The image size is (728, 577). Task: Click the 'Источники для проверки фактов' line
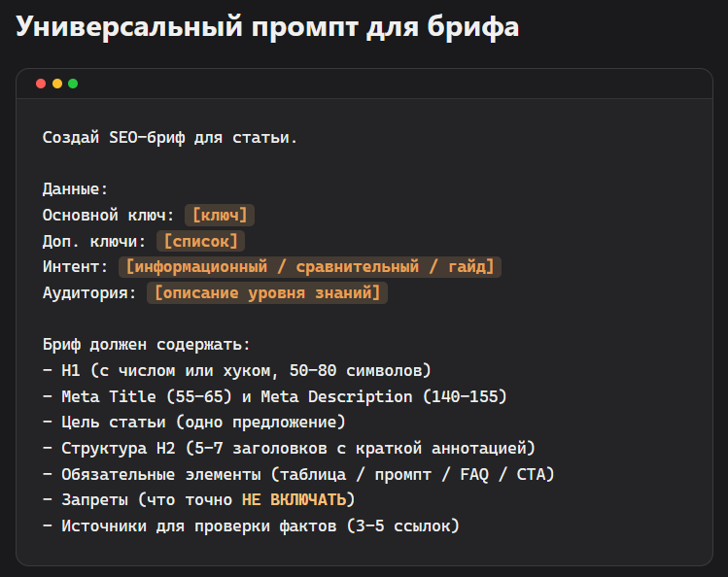point(251,526)
